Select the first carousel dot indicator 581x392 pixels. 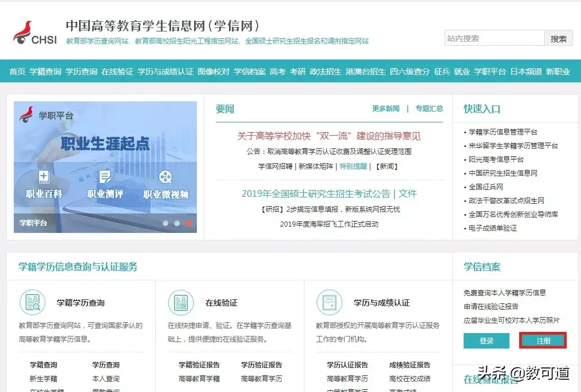coord(165,223)
